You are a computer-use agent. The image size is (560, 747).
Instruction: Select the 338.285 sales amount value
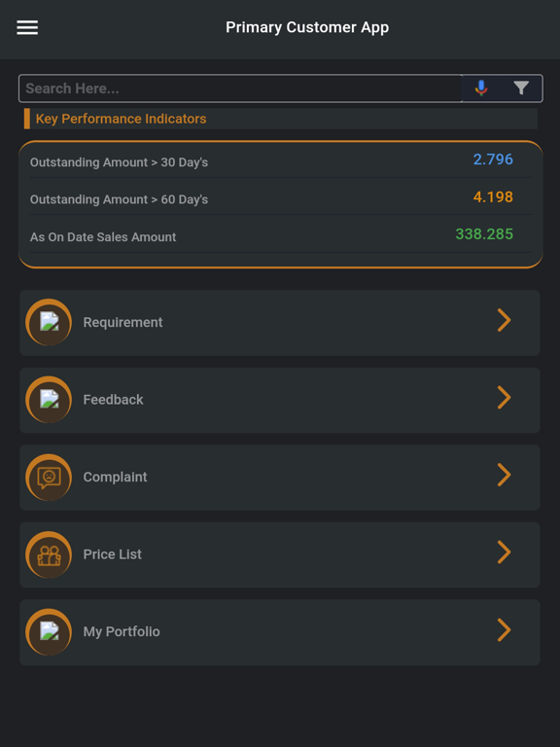click(x=484, y=233)
